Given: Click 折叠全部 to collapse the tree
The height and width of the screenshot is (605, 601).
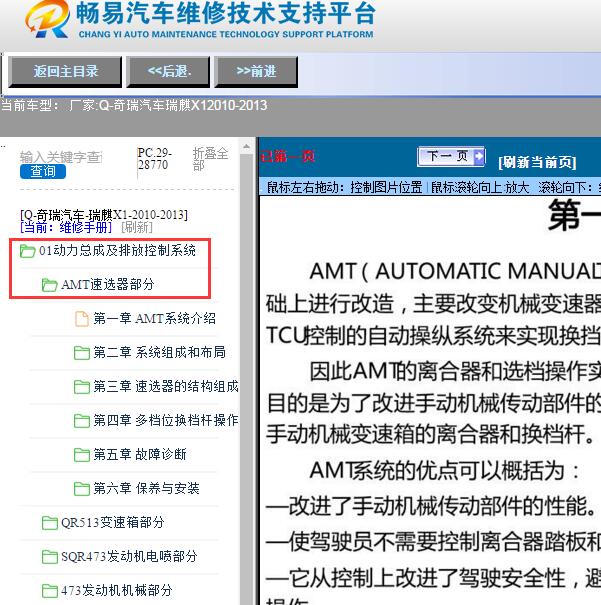Looking at the screenshot, I should [210, 159].
